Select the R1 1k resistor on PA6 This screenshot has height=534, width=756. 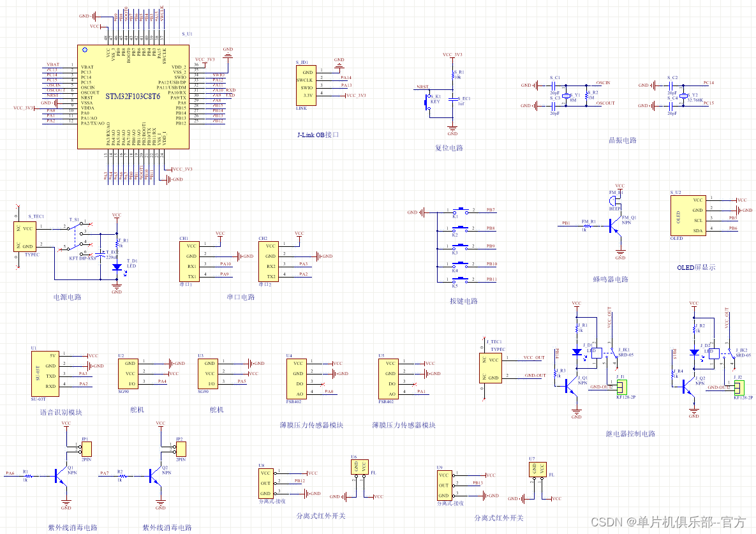pos(28,476)
